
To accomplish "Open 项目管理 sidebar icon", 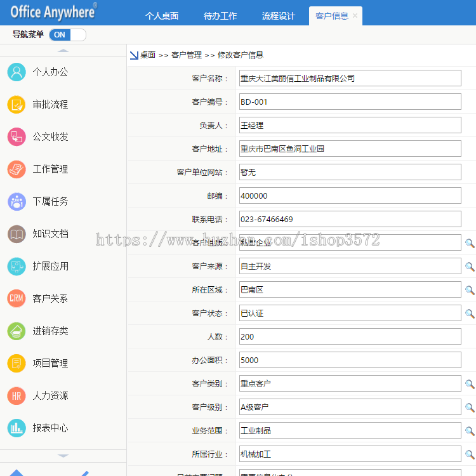I will [x=17, y=364].
